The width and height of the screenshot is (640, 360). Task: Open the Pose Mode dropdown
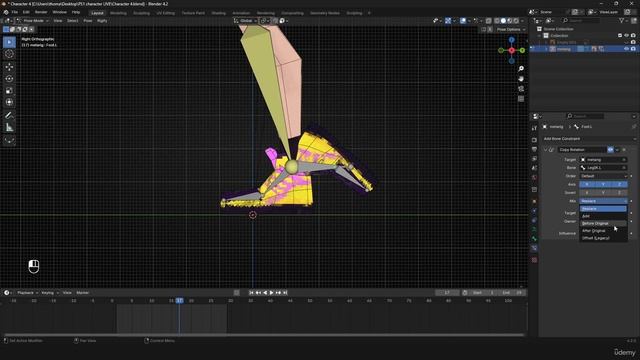[33, 20]
